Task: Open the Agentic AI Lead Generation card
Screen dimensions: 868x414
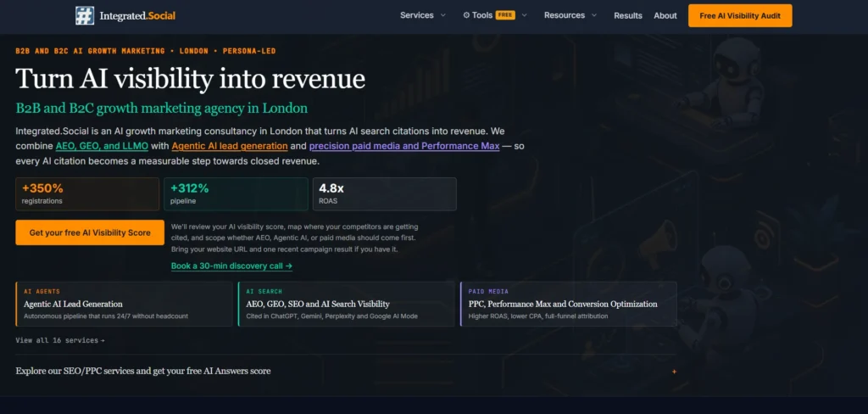Action: [124, 304]
